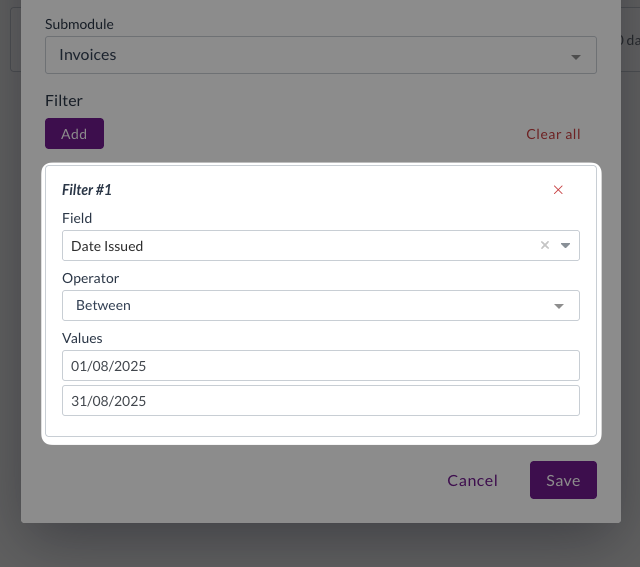The image size is (640, 567).
Task: Focus the 31/08/2025 end date input
Action: point(320,401)
